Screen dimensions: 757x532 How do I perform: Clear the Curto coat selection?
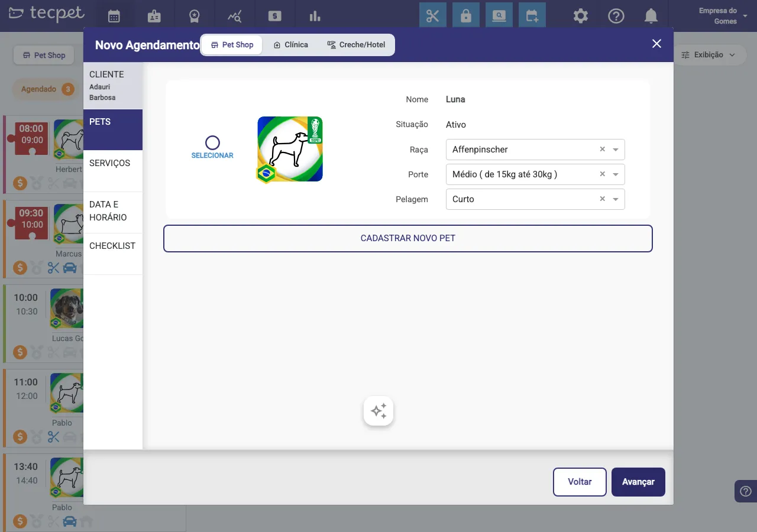(603, 199)
